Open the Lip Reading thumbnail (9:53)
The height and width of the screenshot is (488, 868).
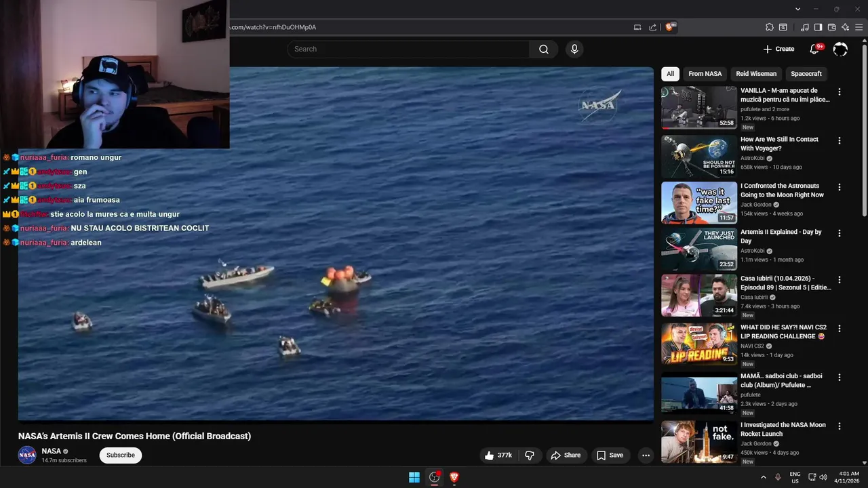698,344
